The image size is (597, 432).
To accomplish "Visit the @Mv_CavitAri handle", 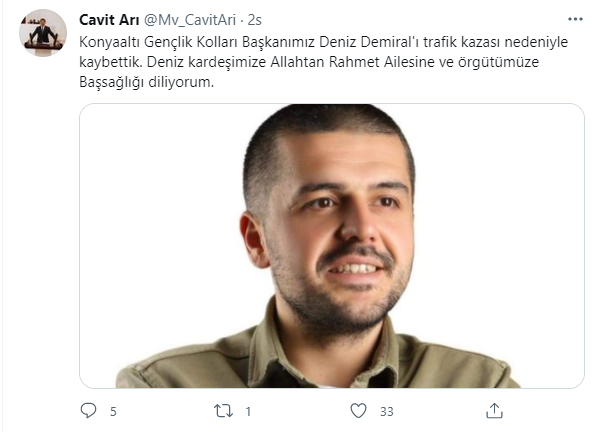I will [x=190, y=20].
